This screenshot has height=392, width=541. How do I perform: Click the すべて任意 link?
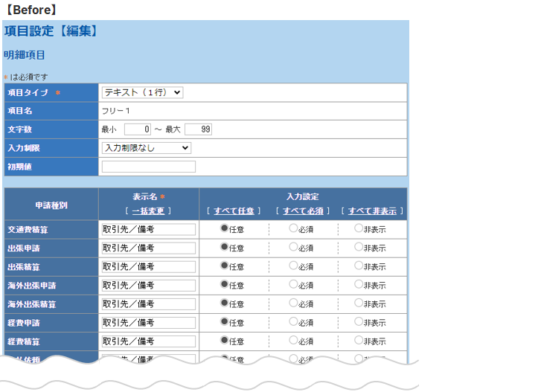pyautogui.click(x=234, y=211)
